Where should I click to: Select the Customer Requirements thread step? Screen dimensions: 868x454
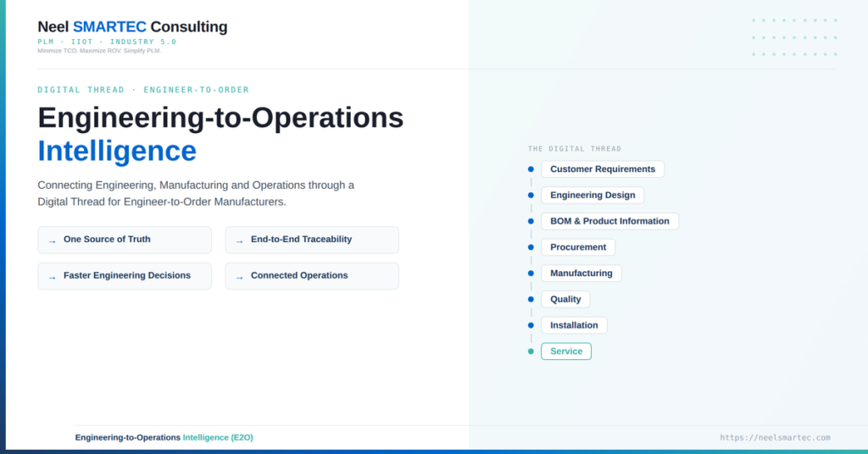point(603,169)
